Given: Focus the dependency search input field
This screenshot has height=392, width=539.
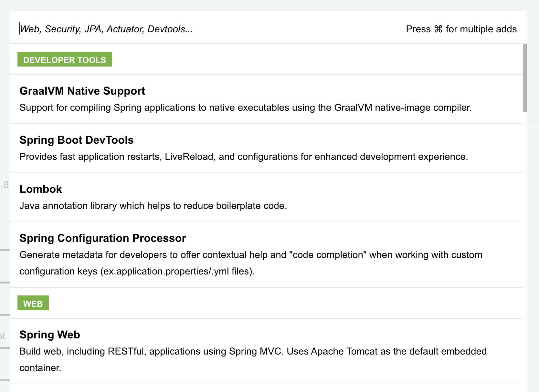Looking at the screenshot, I should pyautogui.click(x=194, y=29).
